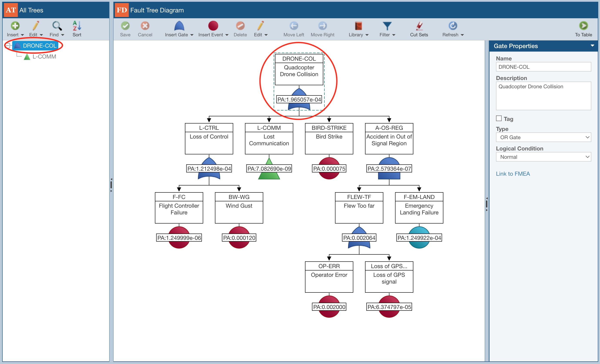Expand the Gate Properties panel menu arrow
Screen dimensions: 600x364
pyautogui.click(x=592, y=46)
